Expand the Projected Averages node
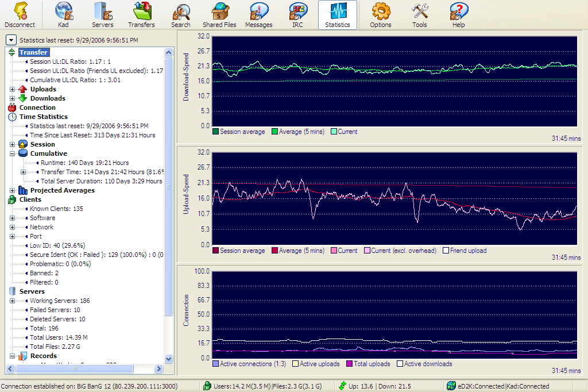Screen dimensions: 588x392 13,190
